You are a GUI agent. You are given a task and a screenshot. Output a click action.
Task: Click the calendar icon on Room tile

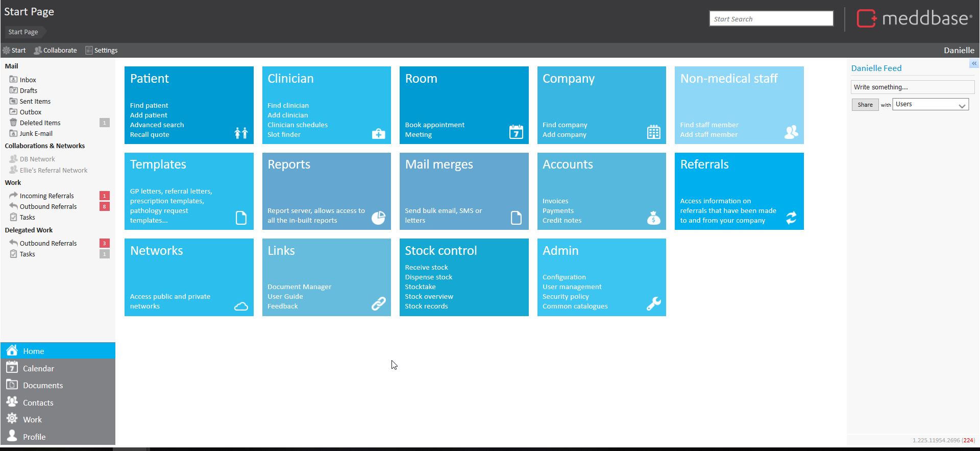[x=516, y=132]
